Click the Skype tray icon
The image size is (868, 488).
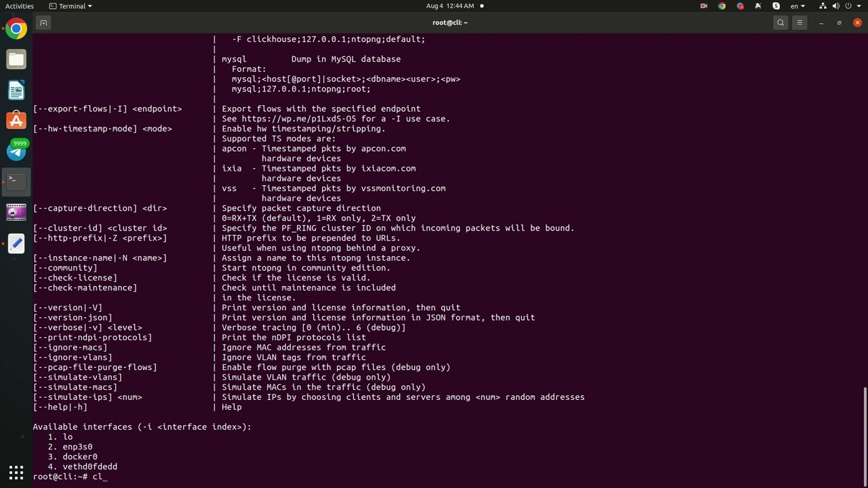776,6
